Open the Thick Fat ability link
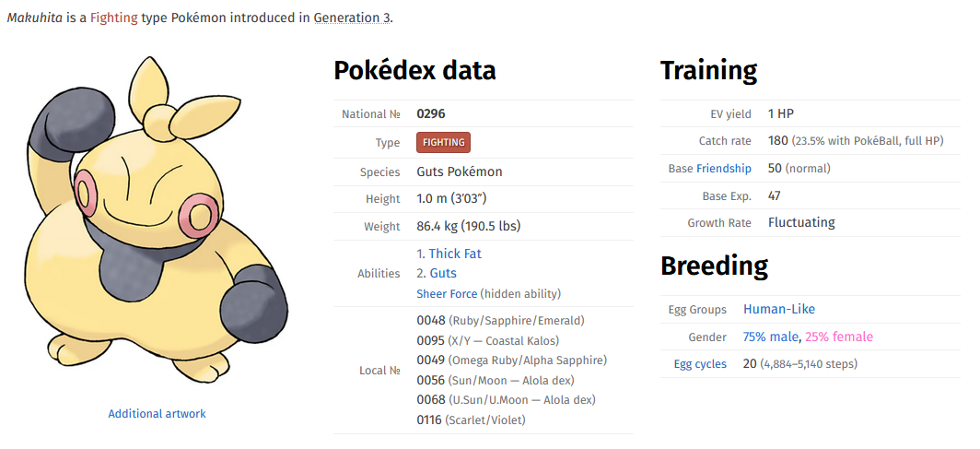The height and width of the screenshot is (449, 980). pos(455,254)
